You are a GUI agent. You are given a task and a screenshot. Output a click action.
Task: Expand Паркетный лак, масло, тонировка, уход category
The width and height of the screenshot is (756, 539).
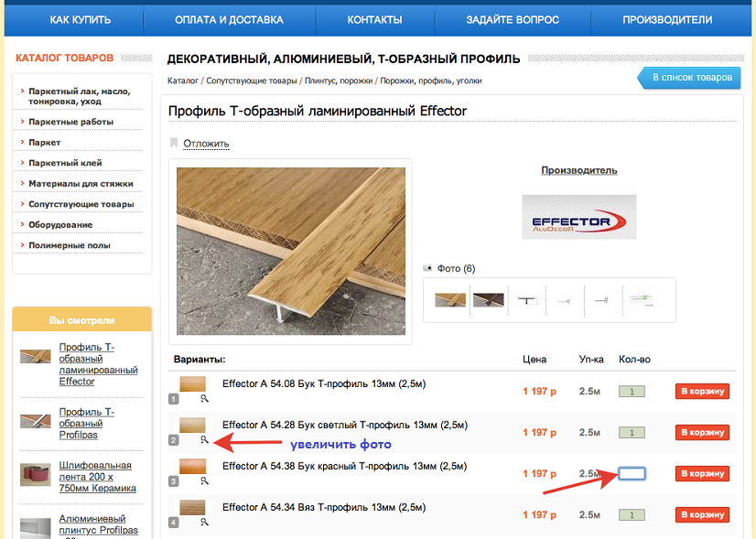(x=79, y=96)
